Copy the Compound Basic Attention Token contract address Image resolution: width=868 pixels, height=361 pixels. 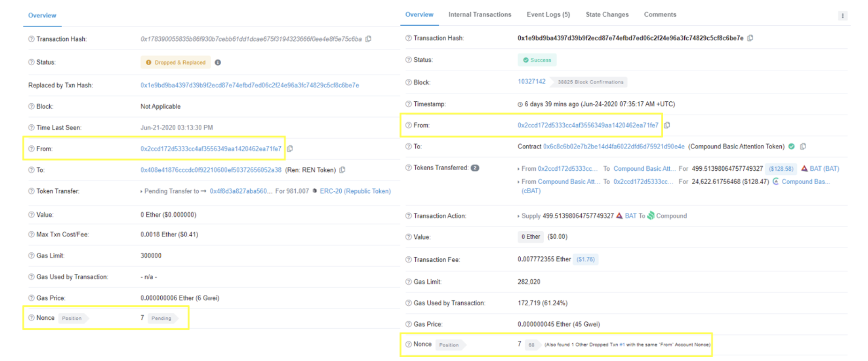803,146
